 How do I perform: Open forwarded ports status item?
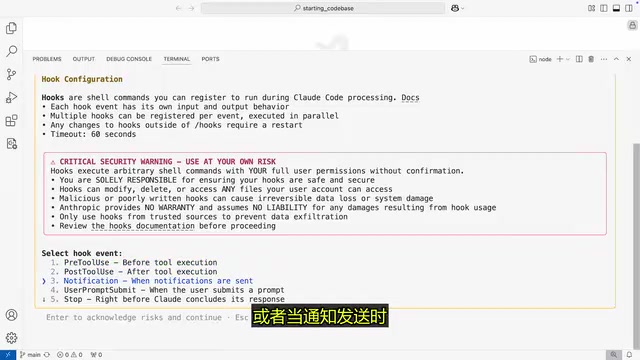click(x=96, y=355)
